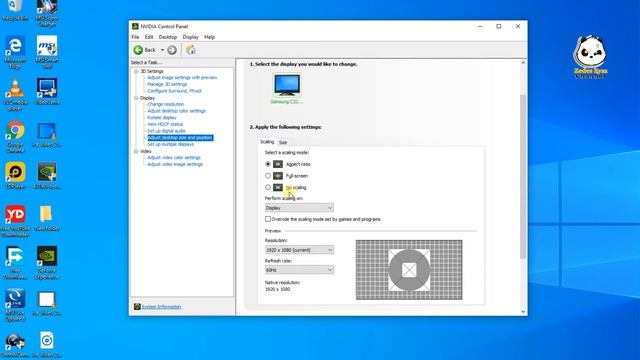640x360 pixels.
Task: Enable Override the scaling mode checkbox
Action: [268, 219]
